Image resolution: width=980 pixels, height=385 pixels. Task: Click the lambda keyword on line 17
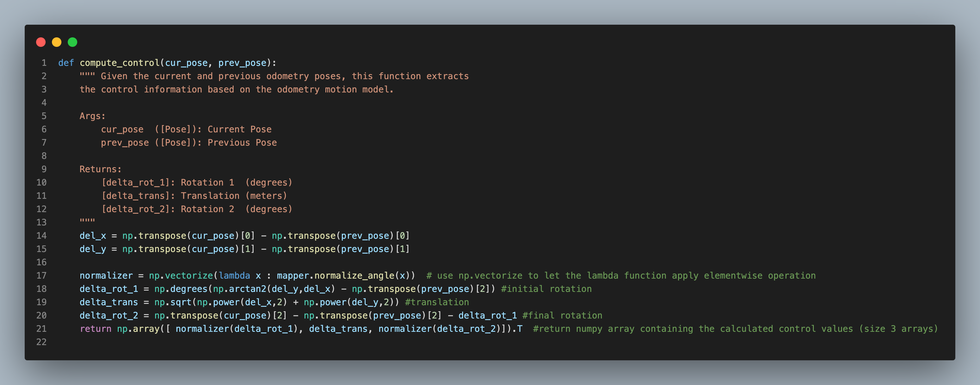pyautogui.click(x=234, y=276)
